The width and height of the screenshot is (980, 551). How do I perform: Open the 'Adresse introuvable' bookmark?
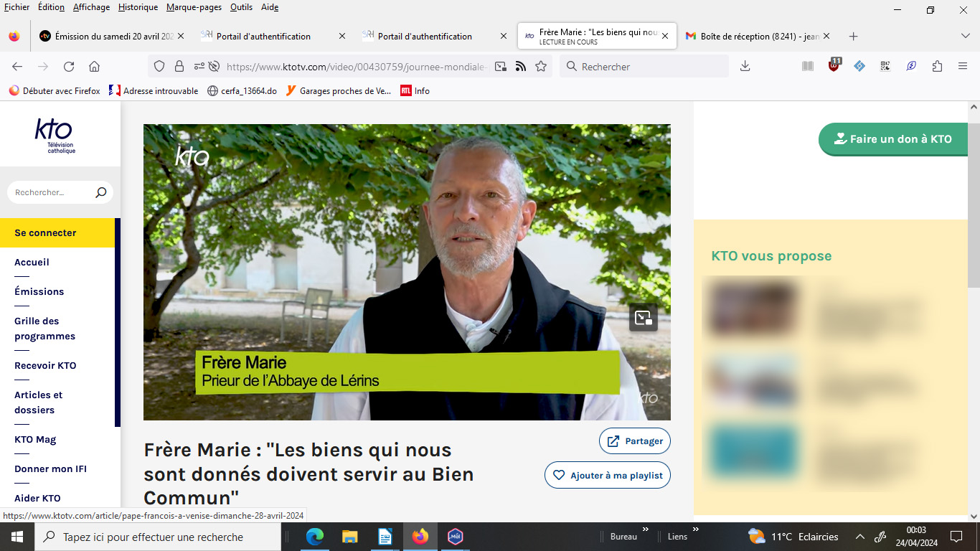tap(154, 91)
